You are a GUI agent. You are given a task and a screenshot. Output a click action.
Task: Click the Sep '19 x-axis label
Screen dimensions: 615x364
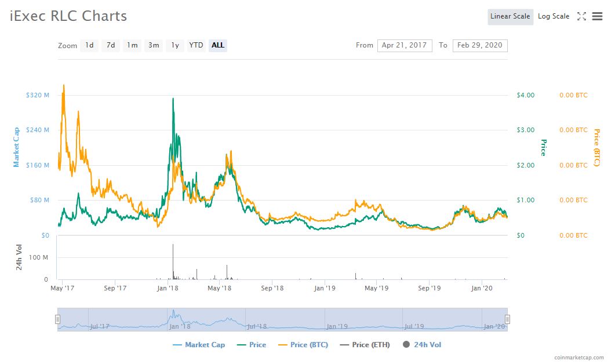pos(429,288)
